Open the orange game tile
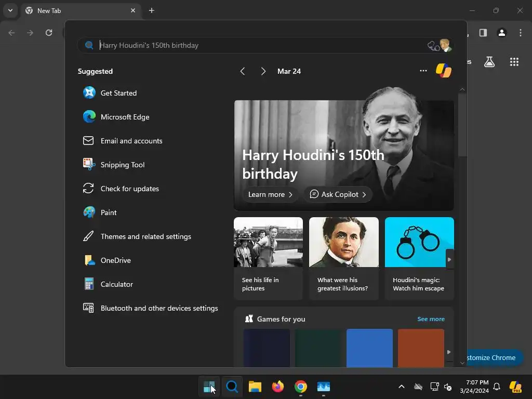The image size is (532, 399). point(421,348)
